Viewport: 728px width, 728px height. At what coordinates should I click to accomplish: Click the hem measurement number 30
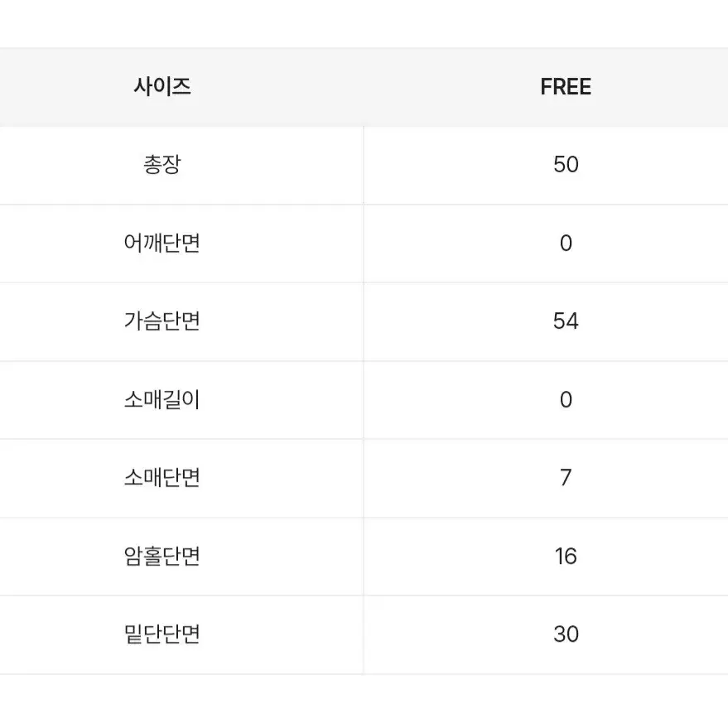pos(566,634)
